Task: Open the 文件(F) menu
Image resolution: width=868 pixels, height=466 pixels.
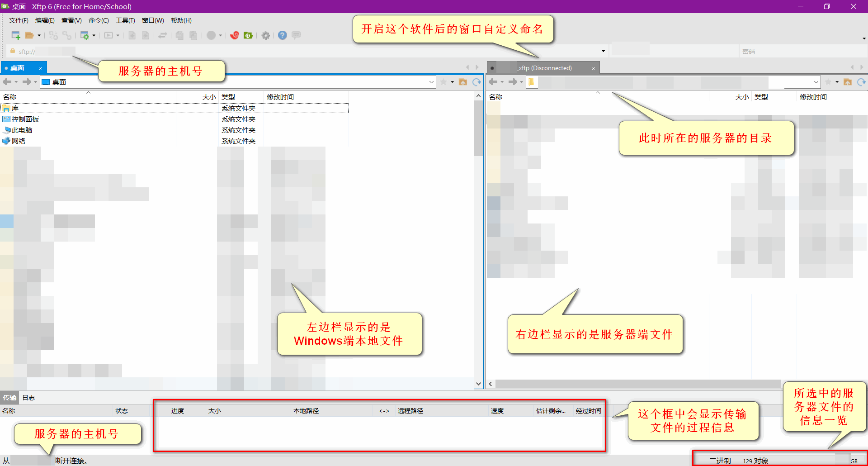Action: pyautogui.click(x=19, y=20)
